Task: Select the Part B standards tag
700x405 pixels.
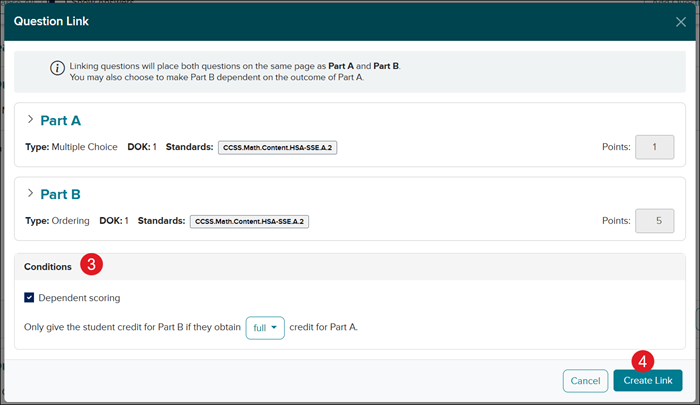Action: [x=249, y=221]
